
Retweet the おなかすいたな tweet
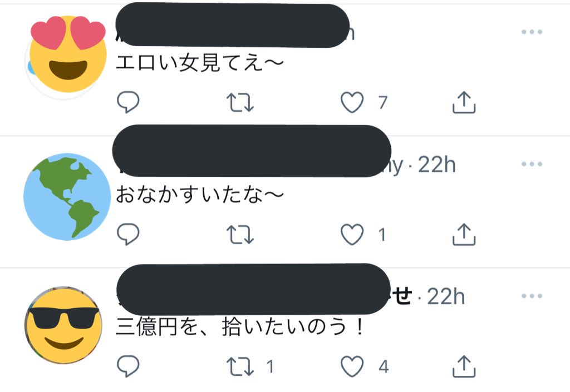[x=240, y=235]
